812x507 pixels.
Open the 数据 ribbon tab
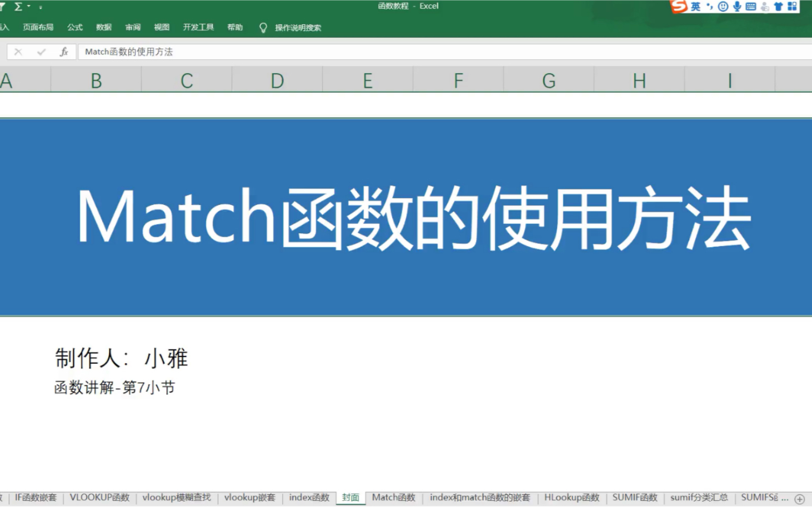click(104, 27)
